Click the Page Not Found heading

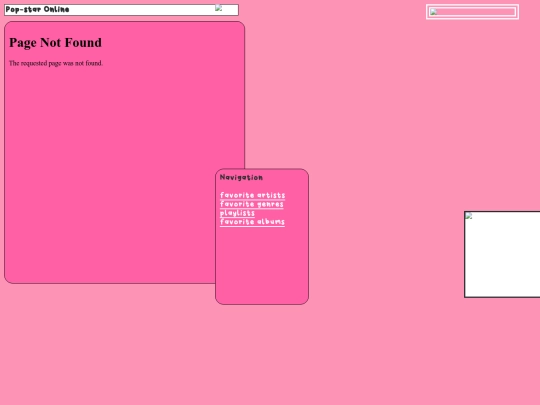pos(55,43)
